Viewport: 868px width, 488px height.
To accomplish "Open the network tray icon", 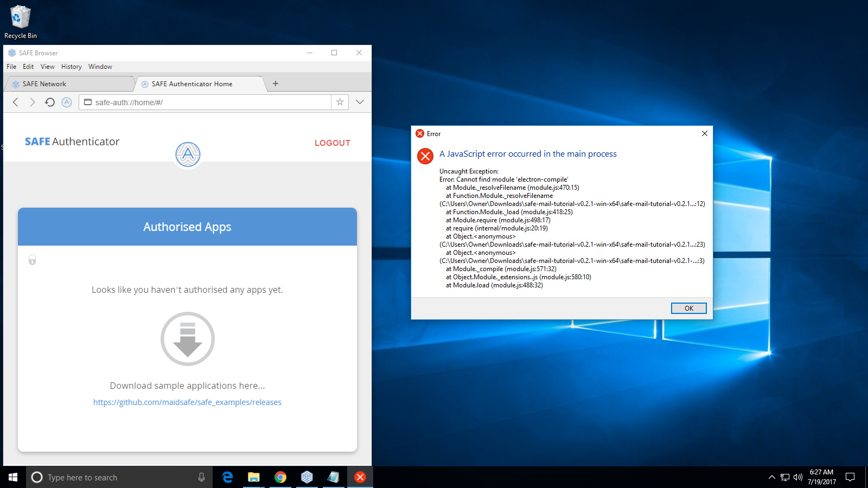I will 785,477.
